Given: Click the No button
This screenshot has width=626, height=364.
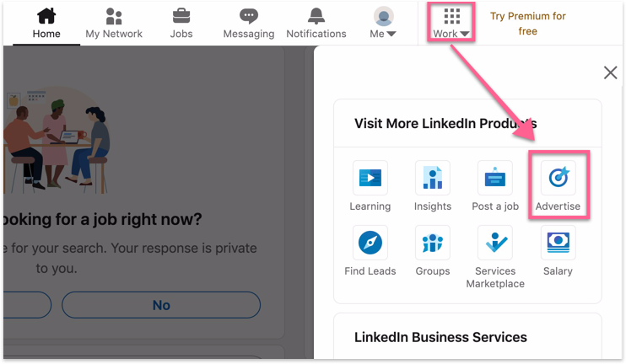Looking at the screenshot, I should [161, 305].
